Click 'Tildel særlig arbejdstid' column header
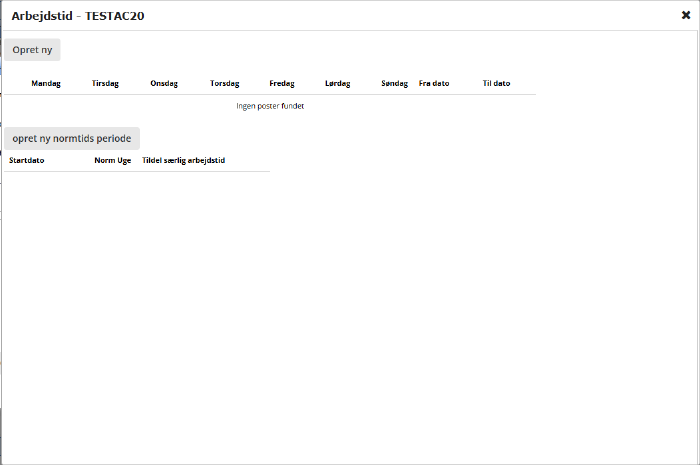Screen dimensions: 700x465 pos(183,160)
